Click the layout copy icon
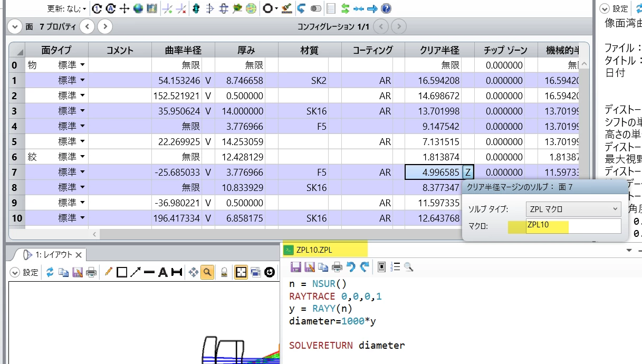Screen dimensions: 642x364 point(64,272)
